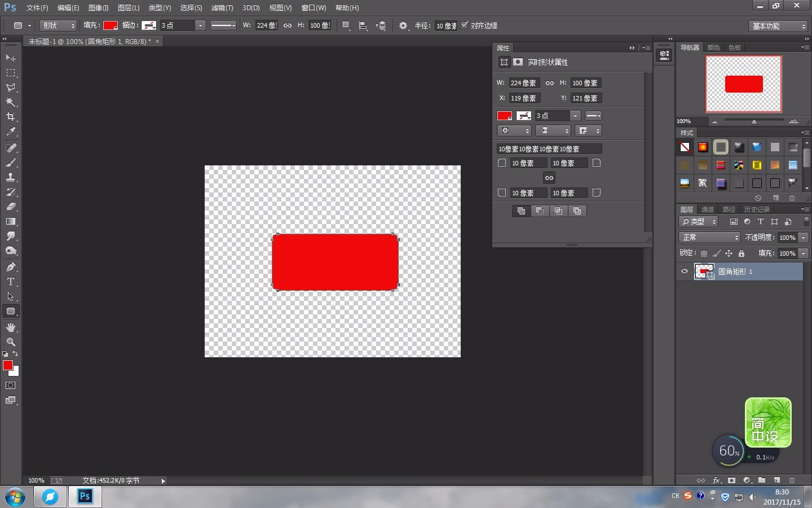Select the Eyedropper tool
Viewport: 812px width, 508px height.
pyautogui.click(x=11, y=132)
